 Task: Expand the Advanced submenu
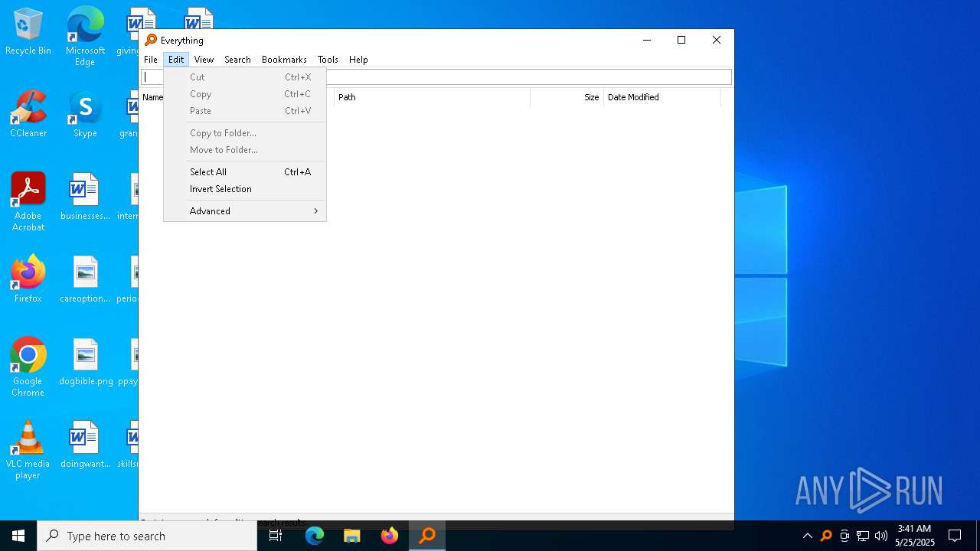coord(245,211)
